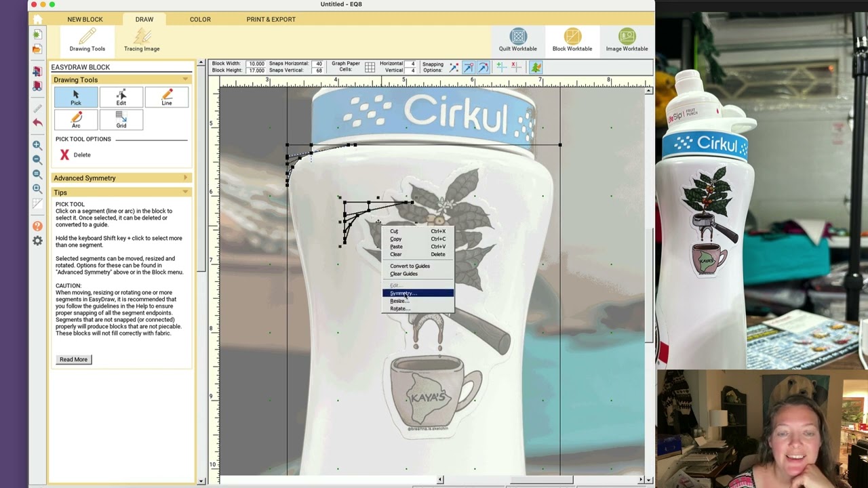Open the settings gear icon
This screenshot has width=868, height=488.
[x=37, y=241]
